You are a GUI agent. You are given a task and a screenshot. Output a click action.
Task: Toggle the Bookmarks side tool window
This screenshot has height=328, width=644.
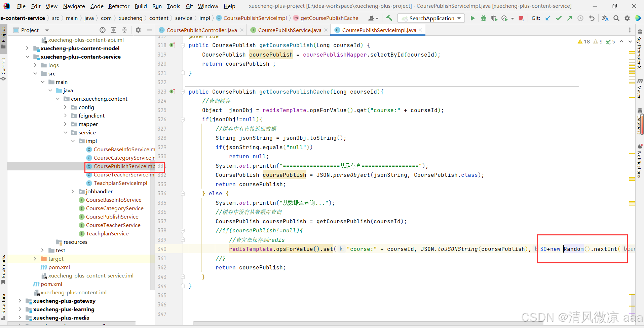point(3,269)
